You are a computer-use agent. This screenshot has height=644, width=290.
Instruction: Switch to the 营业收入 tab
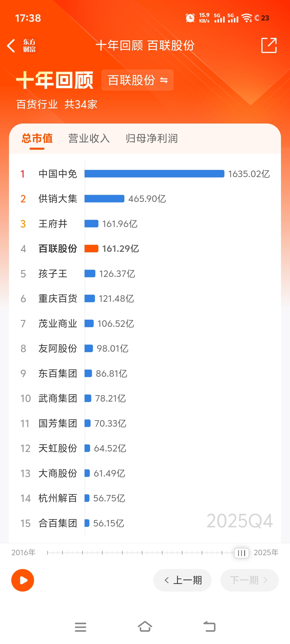(89, 138)
